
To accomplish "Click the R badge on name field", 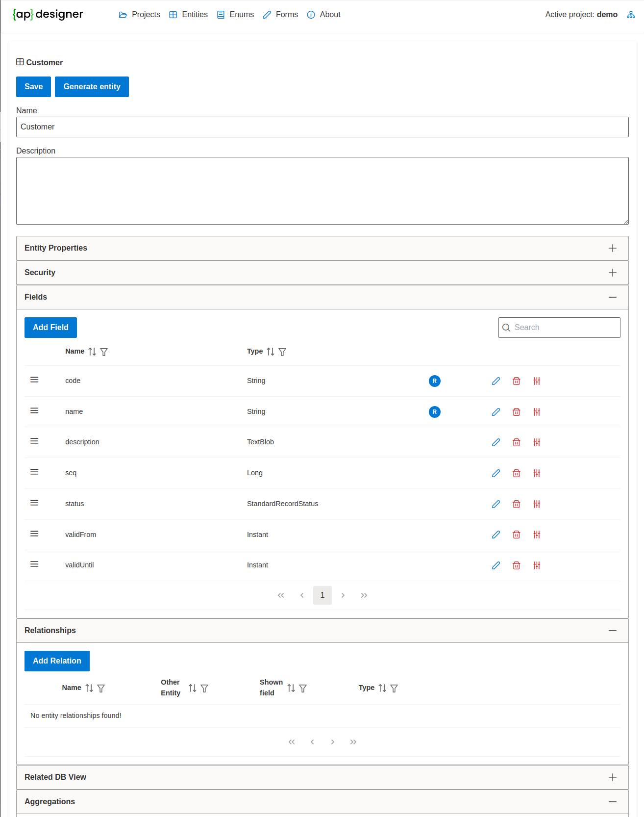I will coord(434,412).
